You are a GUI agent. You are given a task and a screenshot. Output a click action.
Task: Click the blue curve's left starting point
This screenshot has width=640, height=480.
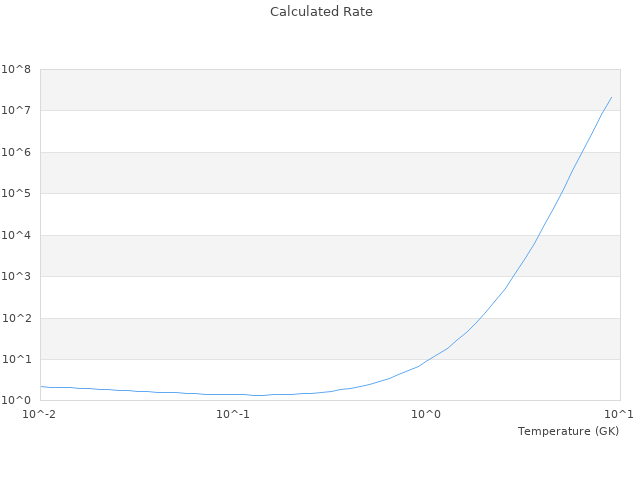coord(41,386)
